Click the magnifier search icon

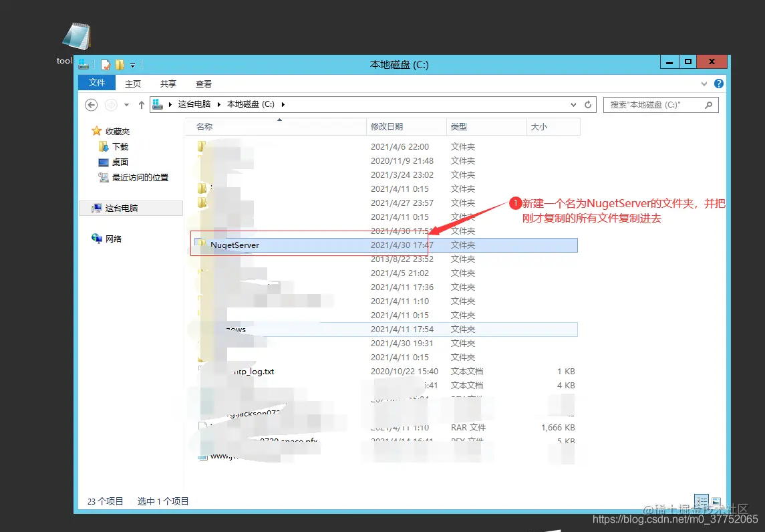(x=709, y=105)
